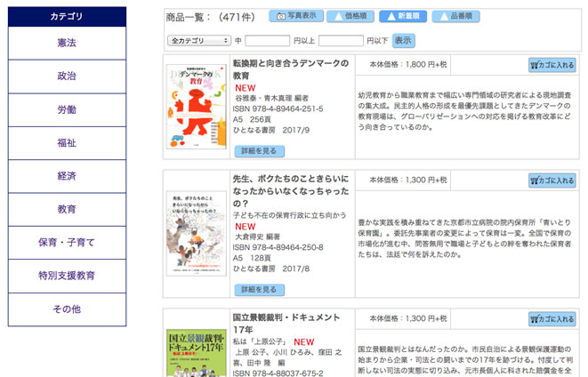Open cover of 国立景観裁判 book
This screenshot has height=377, width=588.
pos(197,353)
